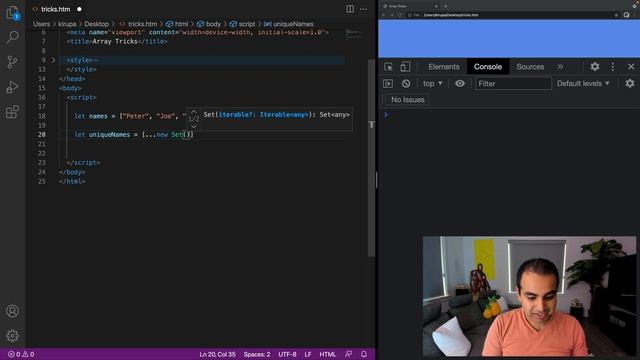Activate DevTools inspect element picker
The image size is (640, 360).
pos(388,67)
